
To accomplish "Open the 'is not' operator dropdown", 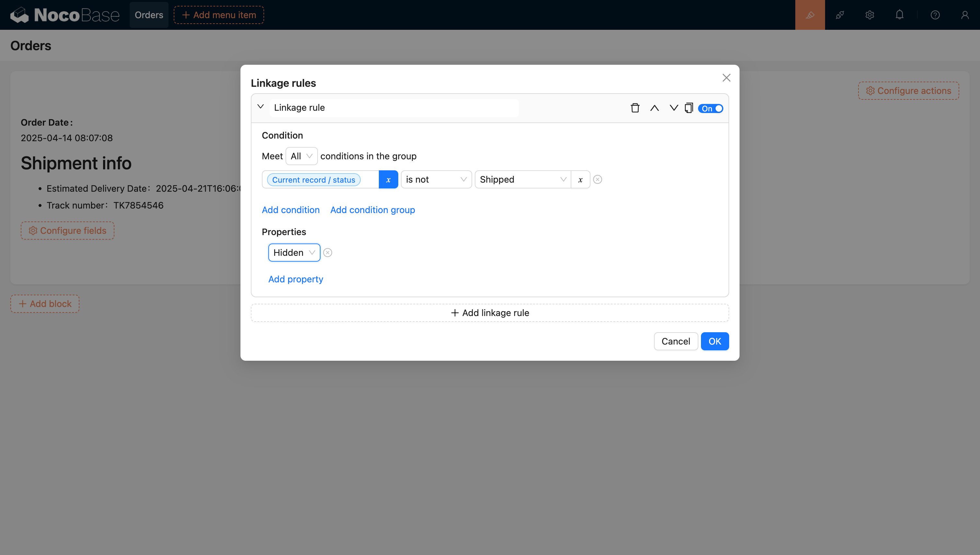I will pos(436,179).
